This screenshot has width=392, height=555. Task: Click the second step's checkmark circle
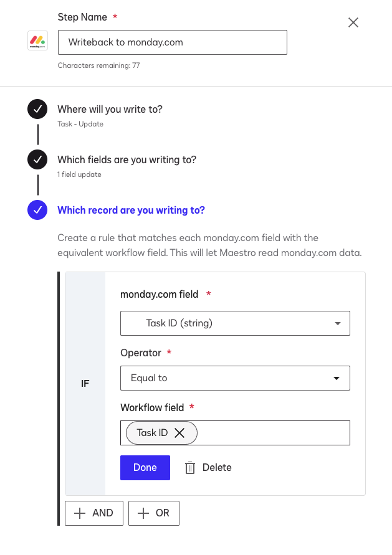pyautogui.click(x=37, y=160)
